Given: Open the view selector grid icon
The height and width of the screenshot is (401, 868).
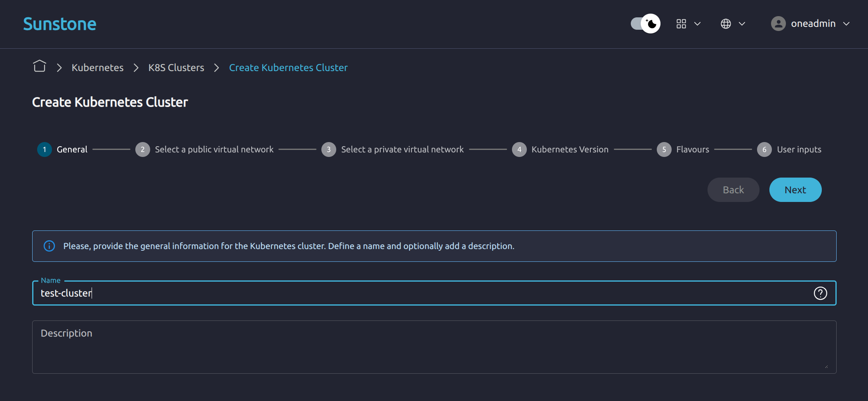Looking at the screenshot, I should [x=681, y=24].
